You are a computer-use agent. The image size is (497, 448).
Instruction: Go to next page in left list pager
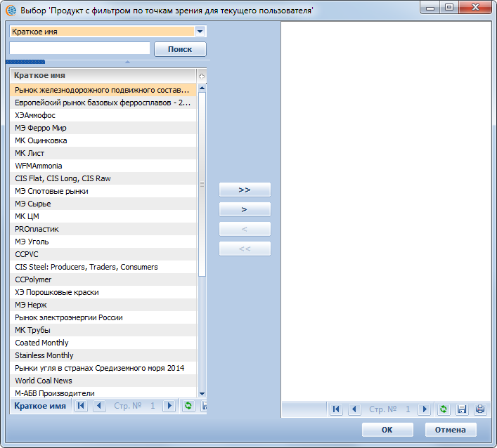[x=169, y=406]
